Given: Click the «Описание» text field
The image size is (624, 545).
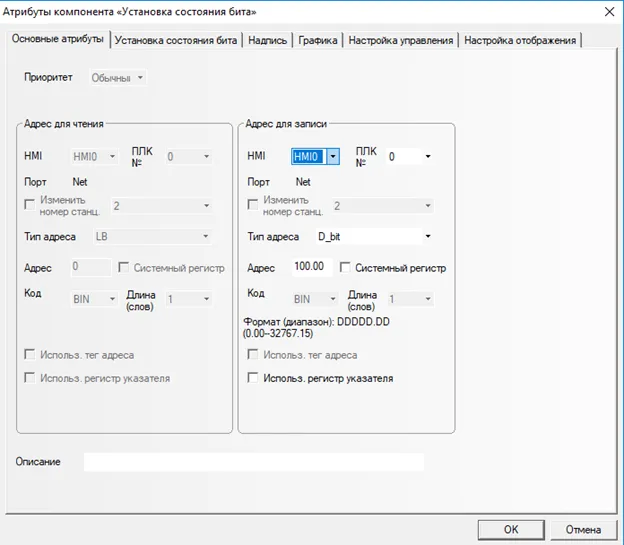Looking at the screenshot, I should [x=253, y=462].
